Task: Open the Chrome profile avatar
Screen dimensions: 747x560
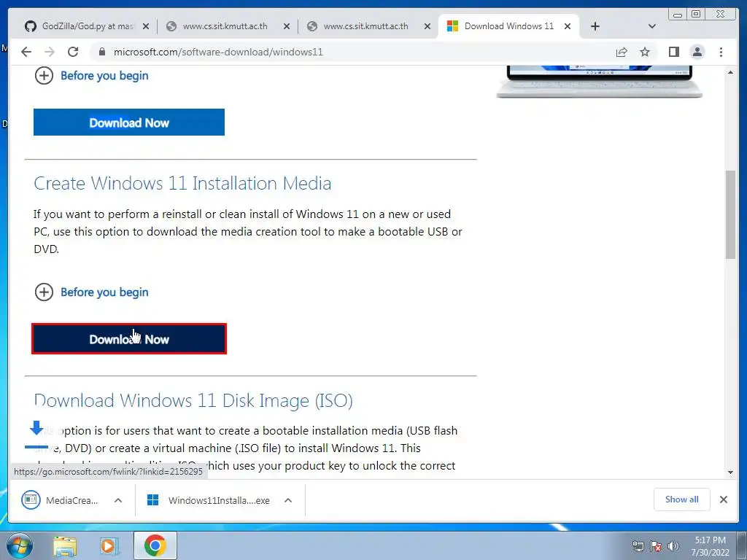Action: click(697, 52)
